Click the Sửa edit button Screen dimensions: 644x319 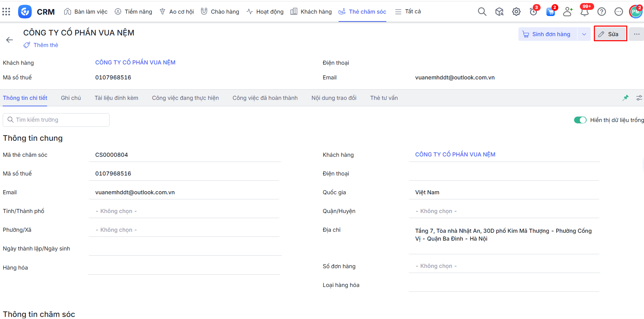tap(610, 34)
